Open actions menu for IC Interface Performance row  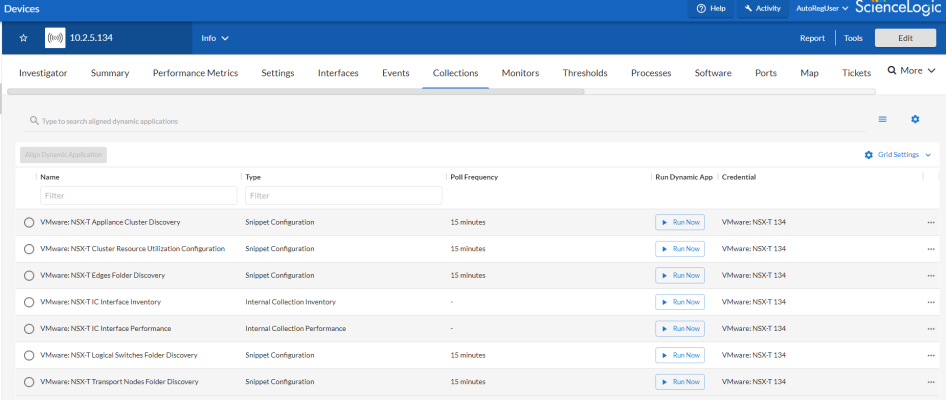tap(931, 329)
